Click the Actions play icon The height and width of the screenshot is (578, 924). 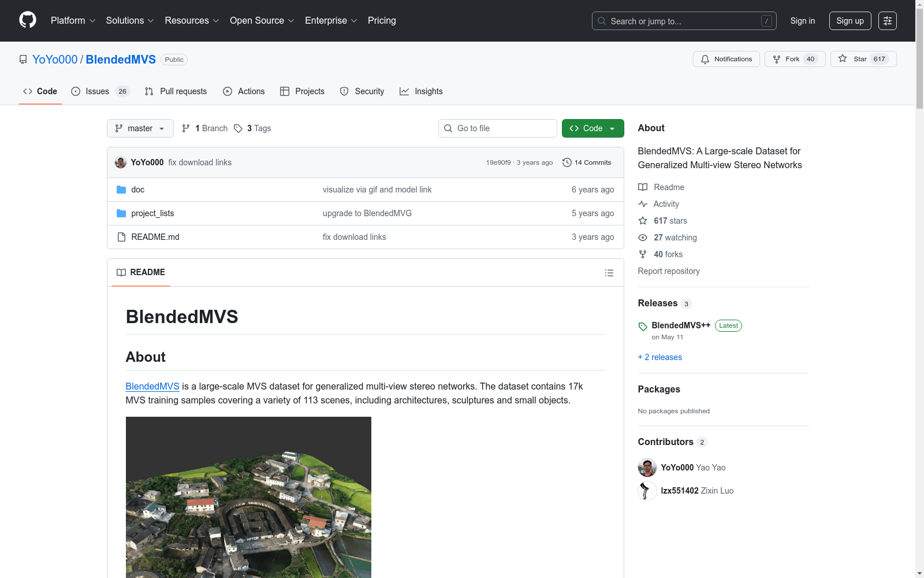click(228, 91)
